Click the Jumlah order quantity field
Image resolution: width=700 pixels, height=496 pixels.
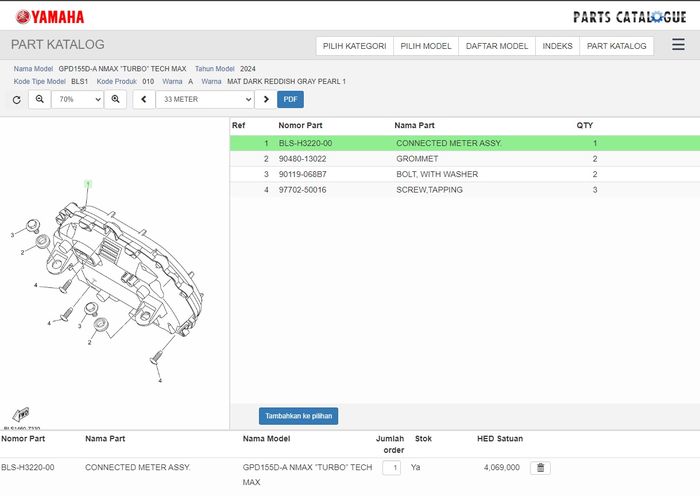coord(393,467)
